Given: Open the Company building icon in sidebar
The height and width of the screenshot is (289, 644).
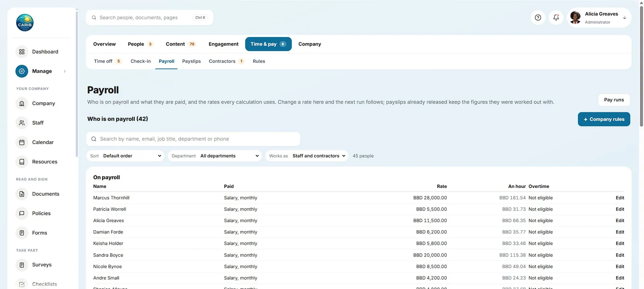Looking at the screenshot, I should click(22, 103).
